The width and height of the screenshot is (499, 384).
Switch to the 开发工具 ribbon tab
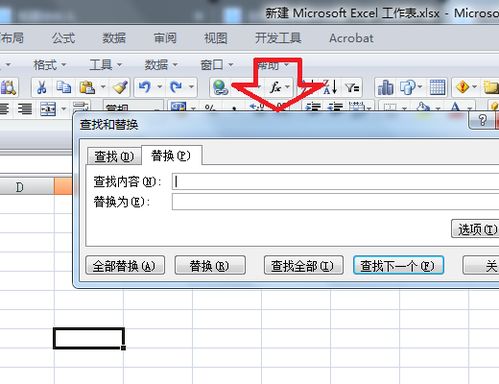[x=278, y=38]
